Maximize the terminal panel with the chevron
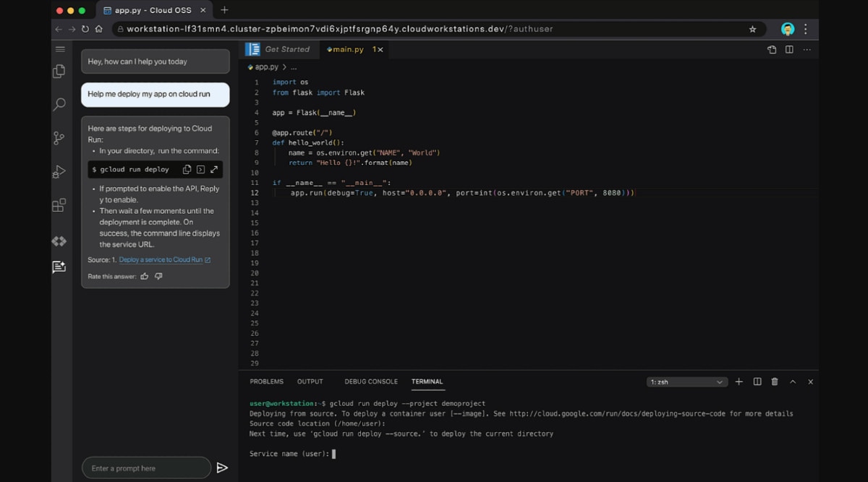The width and height of the screenshot is (868, 482). pos(793,382)
